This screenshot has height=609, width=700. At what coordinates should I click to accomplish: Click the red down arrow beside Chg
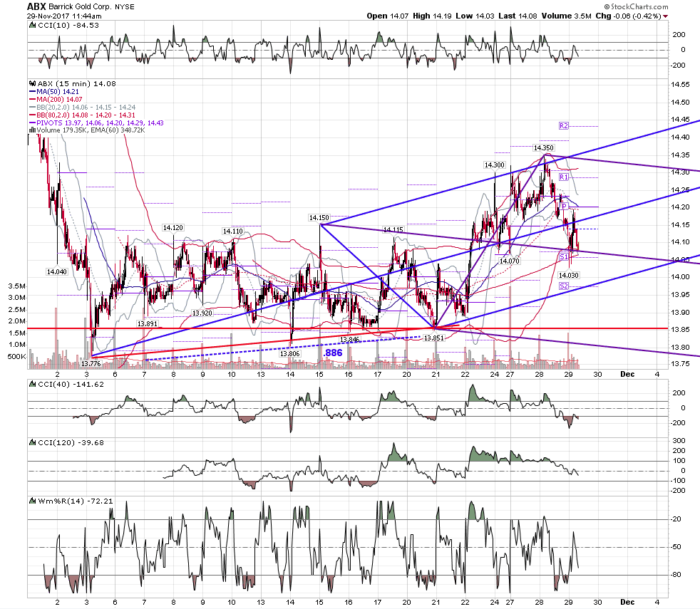[665, 16]
